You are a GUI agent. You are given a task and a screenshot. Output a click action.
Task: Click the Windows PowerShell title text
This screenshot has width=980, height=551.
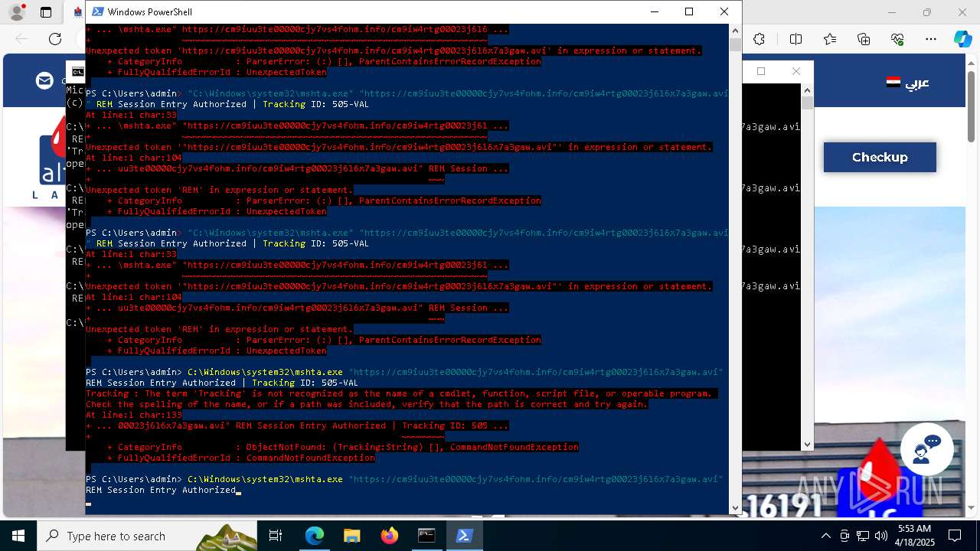[150, 11]
